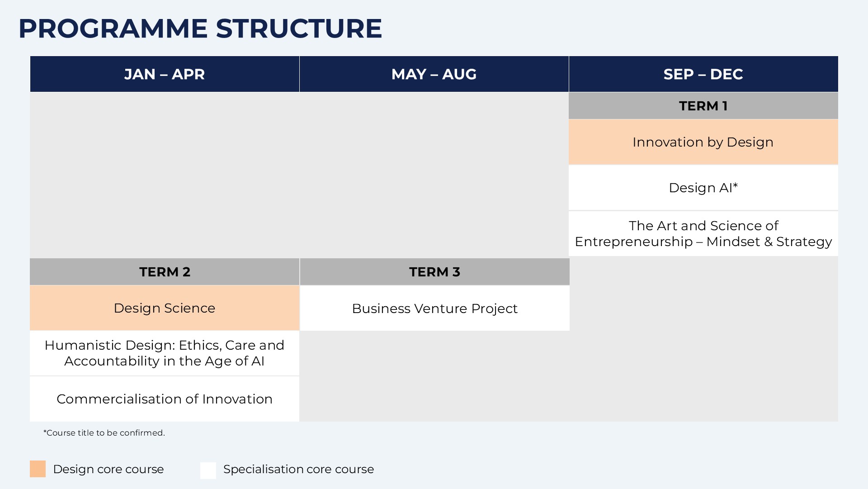Open the Humanistic Design course cell
Viewport: 868px width, 489px height.
pos(165,353)
